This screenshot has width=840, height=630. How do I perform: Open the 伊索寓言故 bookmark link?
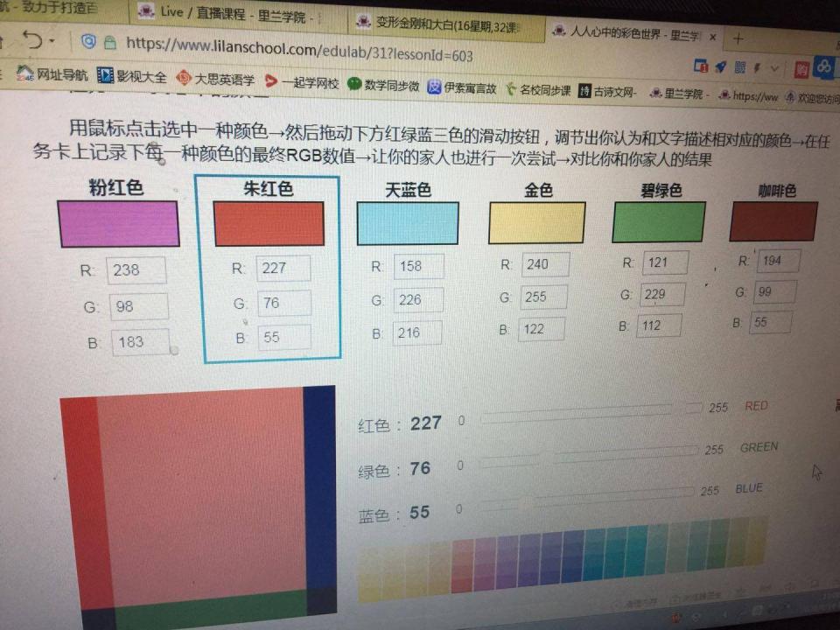coord(462,87)
